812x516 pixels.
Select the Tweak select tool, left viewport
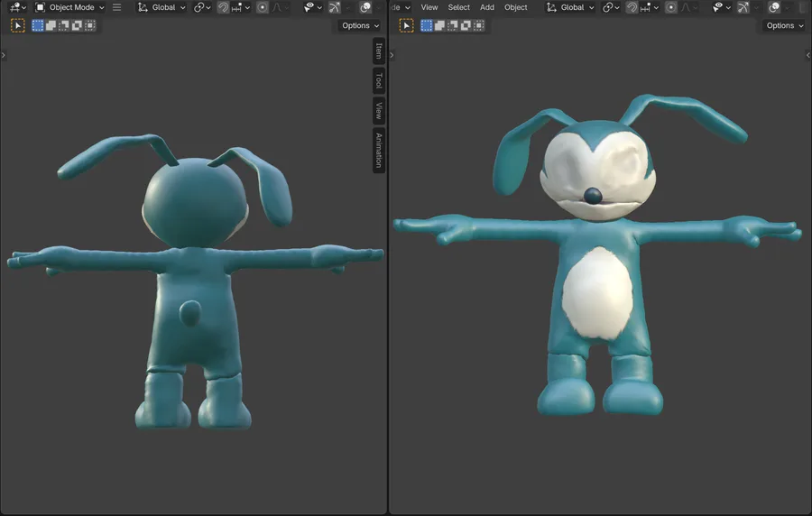click(18, 25)
